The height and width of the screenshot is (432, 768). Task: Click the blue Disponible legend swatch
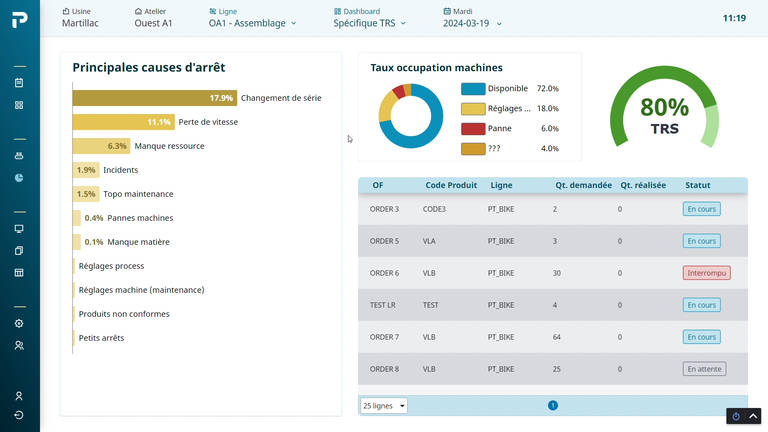click(x=473, y=89)
